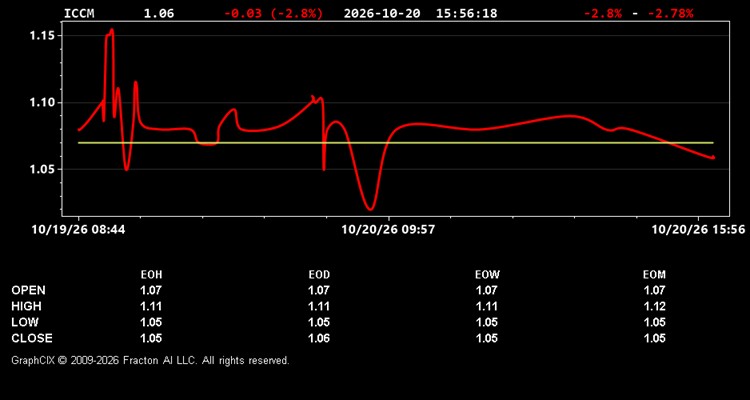Click the EOD CLOSE value 1.06
Viewport: 750px width, 400px height.
coord(319,338)
